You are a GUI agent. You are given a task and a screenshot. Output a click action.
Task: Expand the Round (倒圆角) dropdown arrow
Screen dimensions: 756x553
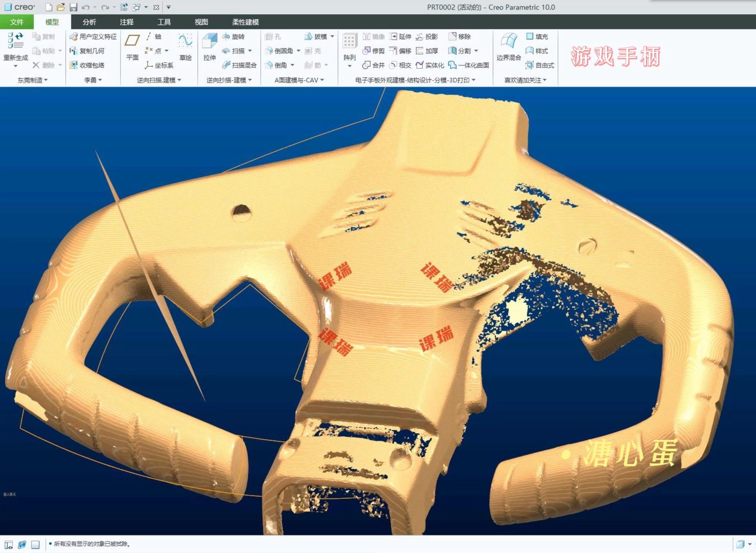tap(299, 51)
